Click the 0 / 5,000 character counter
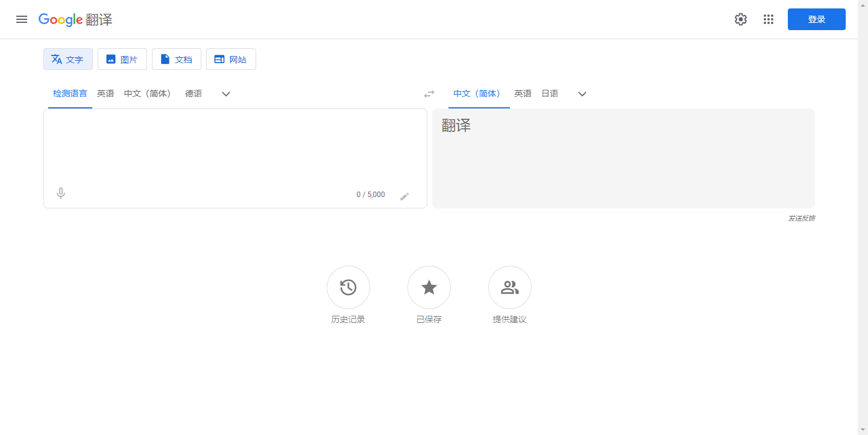This screenshot has height=435, width=868. pos(371,195)
